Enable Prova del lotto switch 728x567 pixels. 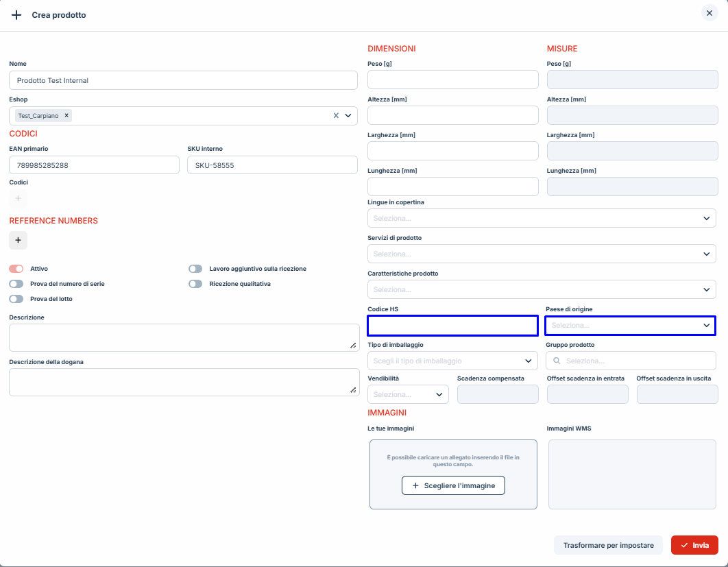16,299
